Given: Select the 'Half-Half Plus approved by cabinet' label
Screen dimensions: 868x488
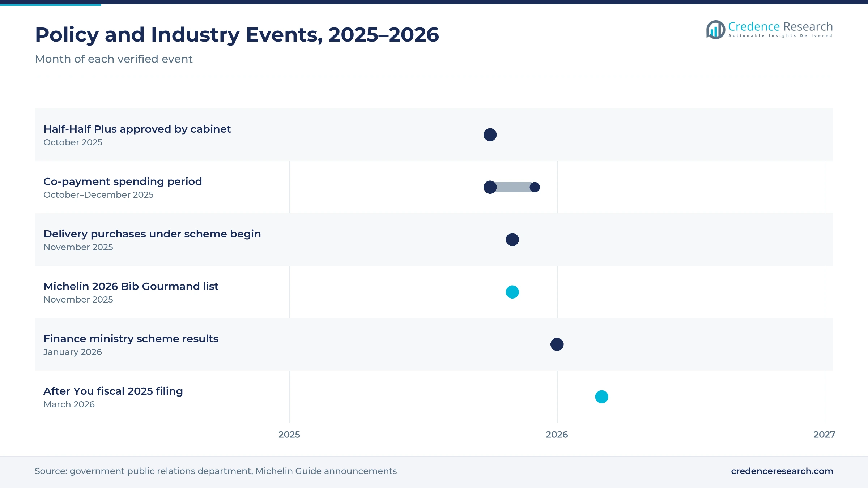Looking at the screenshot, I should pyautogui.click(x=137, y=129).
